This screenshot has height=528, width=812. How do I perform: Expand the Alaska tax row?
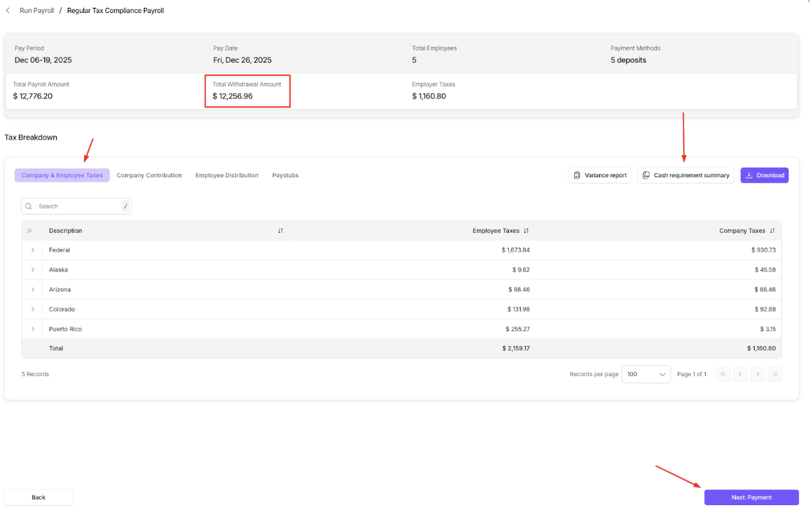(33, 270)
